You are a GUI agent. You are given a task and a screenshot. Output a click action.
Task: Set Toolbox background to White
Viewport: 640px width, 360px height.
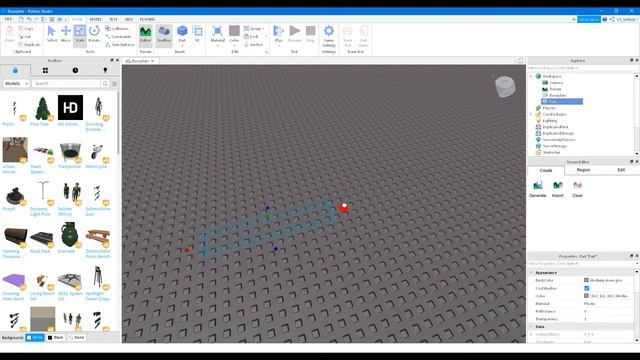(35, 338)
